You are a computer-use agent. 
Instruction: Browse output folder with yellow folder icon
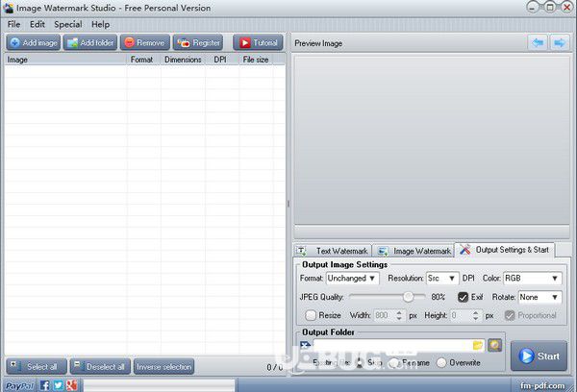tap(478, 345)
